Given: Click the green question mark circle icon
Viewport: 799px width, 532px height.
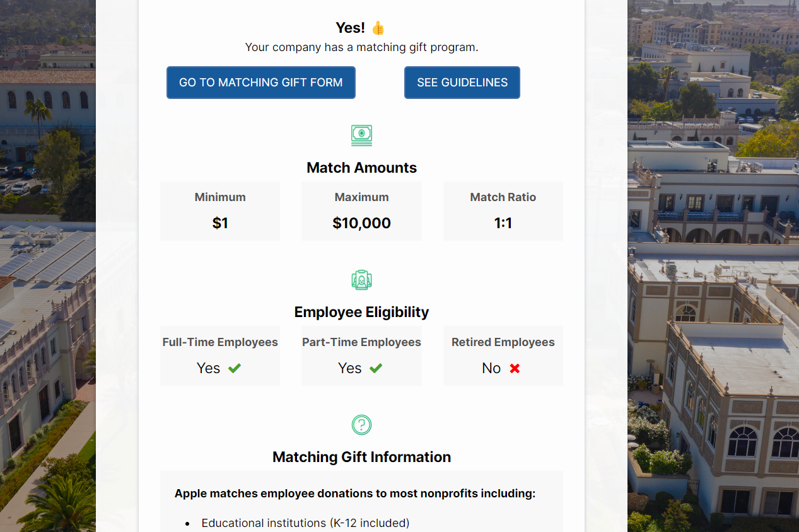Looking at the screenshot, I should [361, 425].
